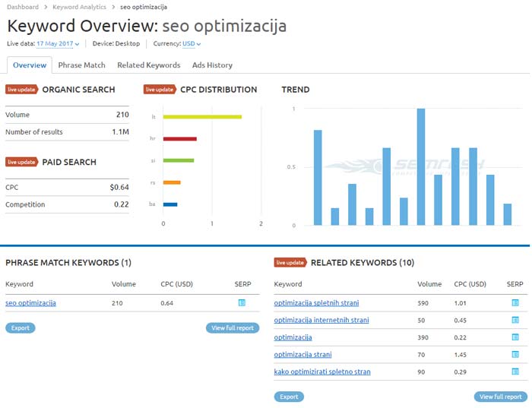The width and height of the screenshot is (532, 408).
Task: Click live update badge beside CPC Distribution
Action: point(160,90)
